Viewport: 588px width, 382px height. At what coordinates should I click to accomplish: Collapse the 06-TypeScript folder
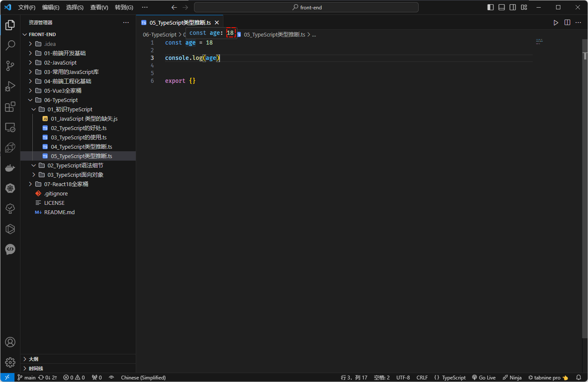(61, 100)
